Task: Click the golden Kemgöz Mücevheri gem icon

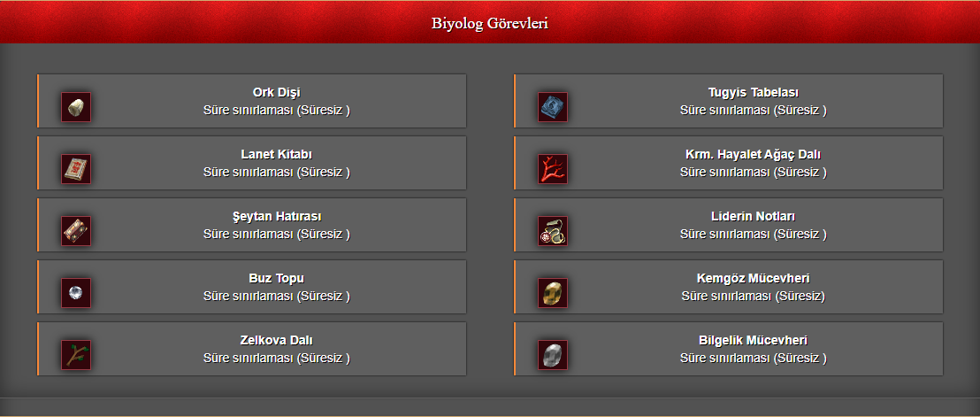Action: click(553, 292)
